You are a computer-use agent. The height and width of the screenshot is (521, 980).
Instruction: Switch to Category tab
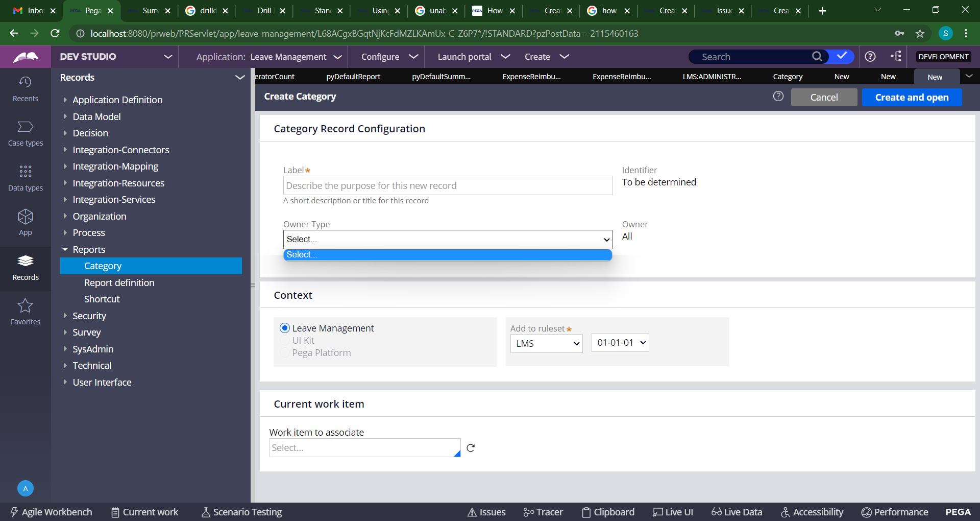(788, 77)
